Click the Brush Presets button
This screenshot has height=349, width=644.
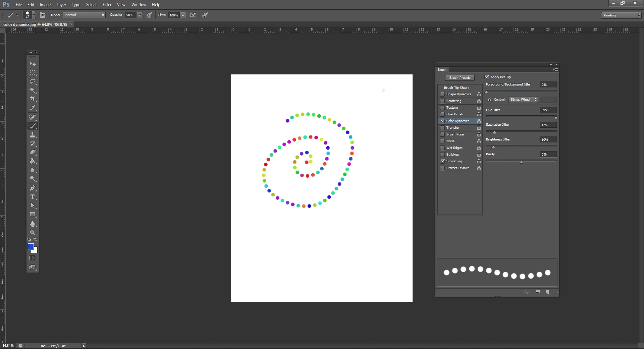[460, 78]
